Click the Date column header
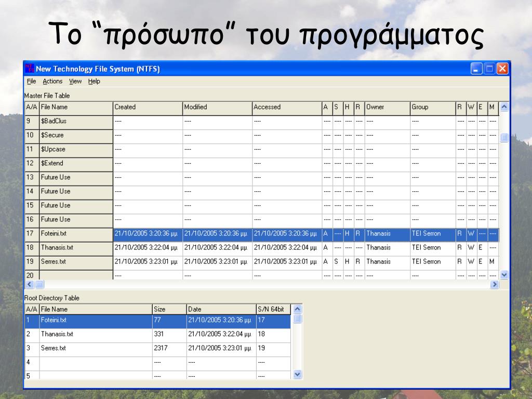The height and width of the screenshot is (399, 532). click(x=221, y=310)
